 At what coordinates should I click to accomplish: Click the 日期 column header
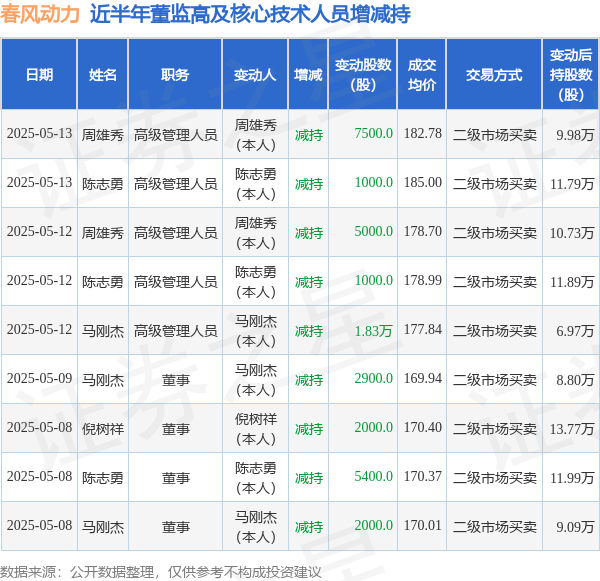click(x=39, y=75)
